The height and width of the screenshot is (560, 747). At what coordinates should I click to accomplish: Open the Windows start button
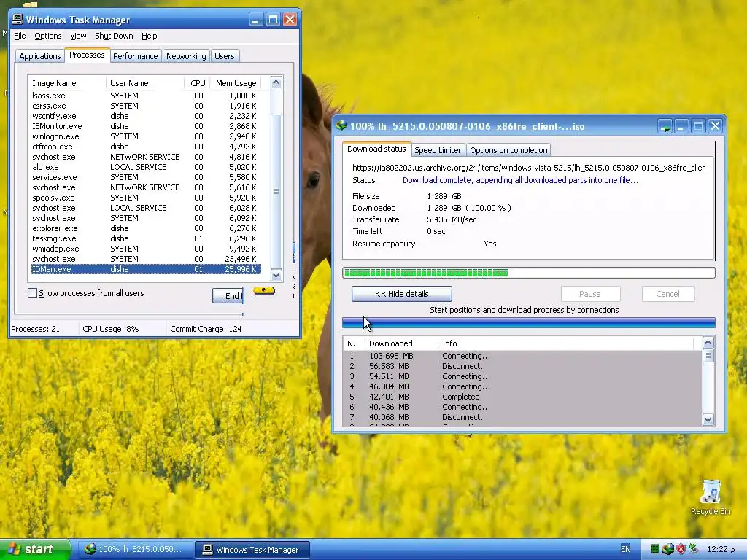tap(35, 549)
